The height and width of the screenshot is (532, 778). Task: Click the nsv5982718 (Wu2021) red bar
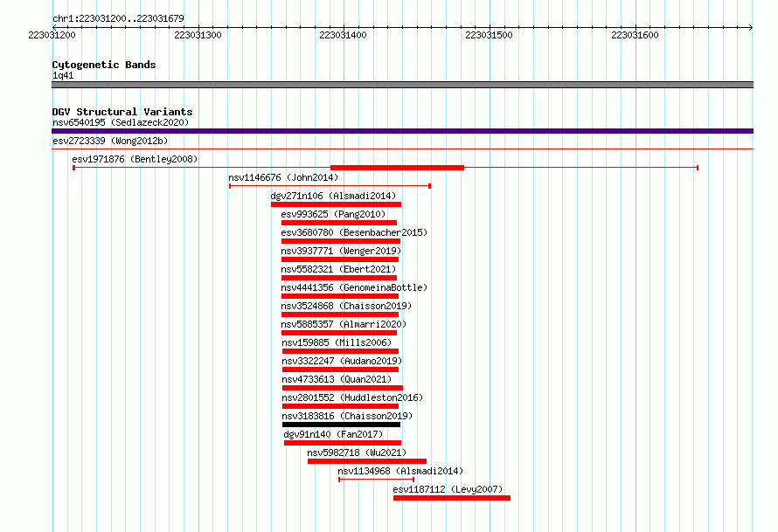click(x=367, y=461)
